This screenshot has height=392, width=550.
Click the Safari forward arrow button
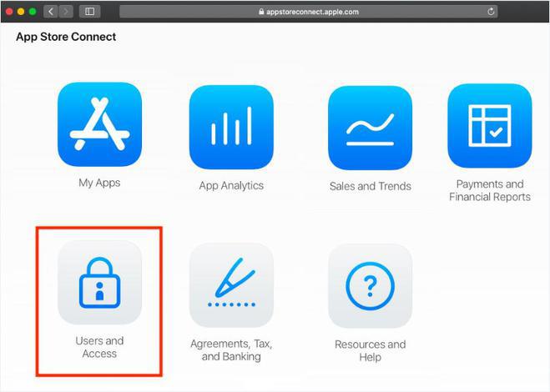pyautogui.click(x=66, y=12)
